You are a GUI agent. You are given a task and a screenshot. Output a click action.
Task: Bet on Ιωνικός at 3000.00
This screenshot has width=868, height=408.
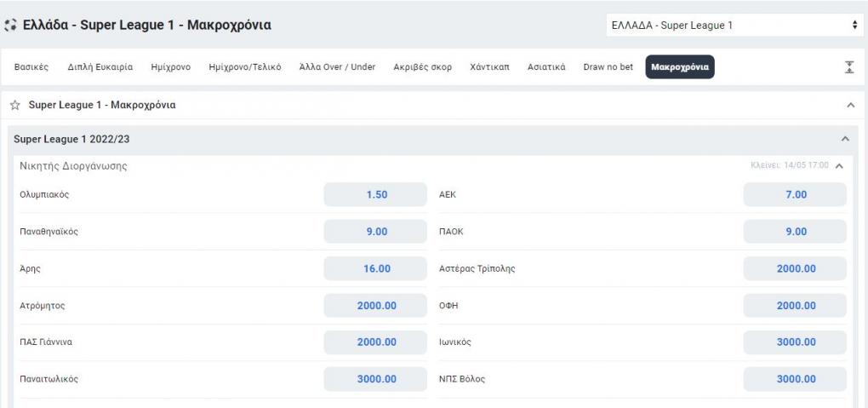pos(795,342)
